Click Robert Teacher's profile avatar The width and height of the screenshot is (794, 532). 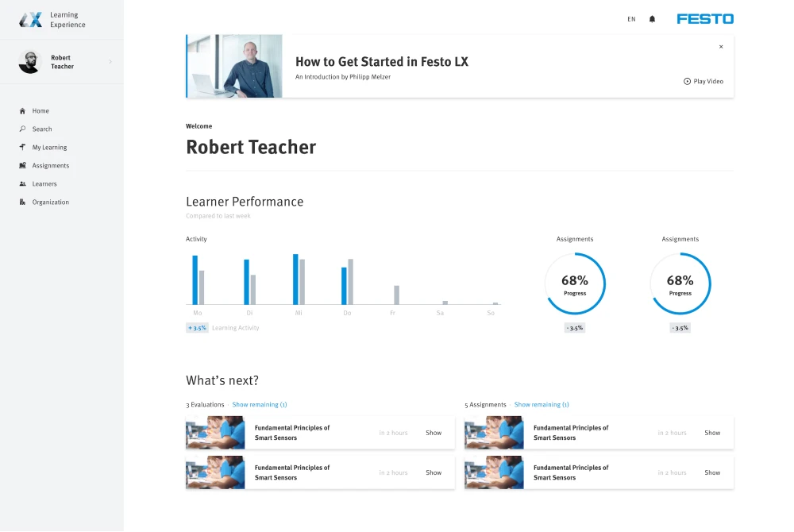30,62
